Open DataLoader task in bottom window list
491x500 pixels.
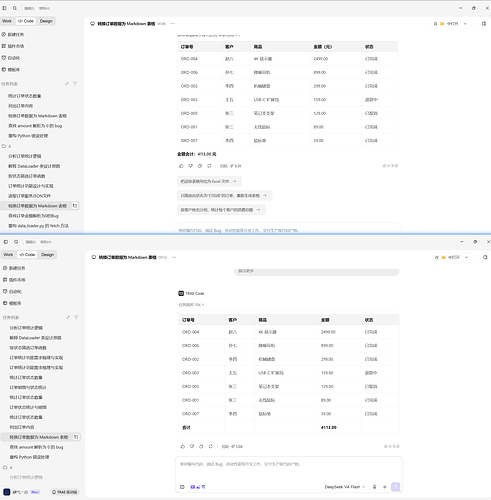(35, 338)
